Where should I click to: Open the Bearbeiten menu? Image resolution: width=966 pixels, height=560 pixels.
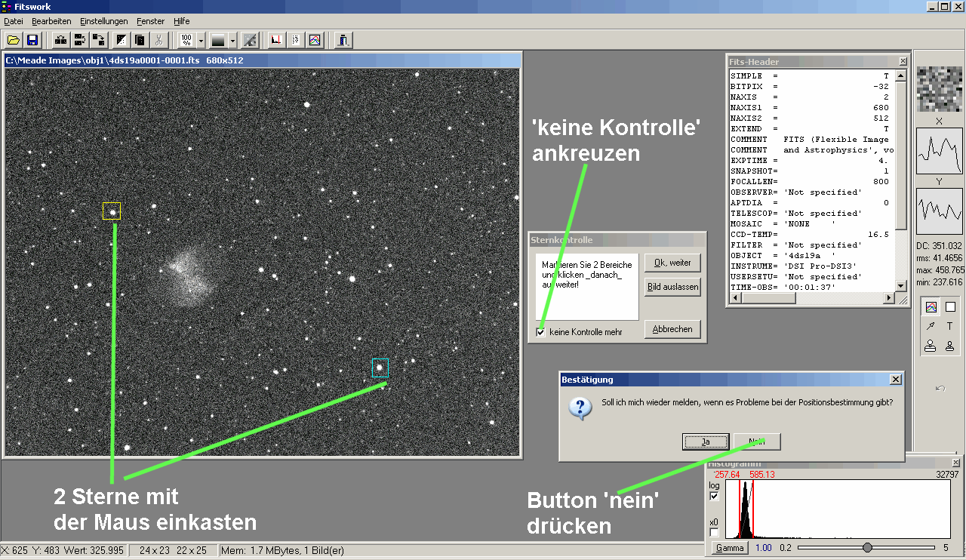tap(51, 21)
